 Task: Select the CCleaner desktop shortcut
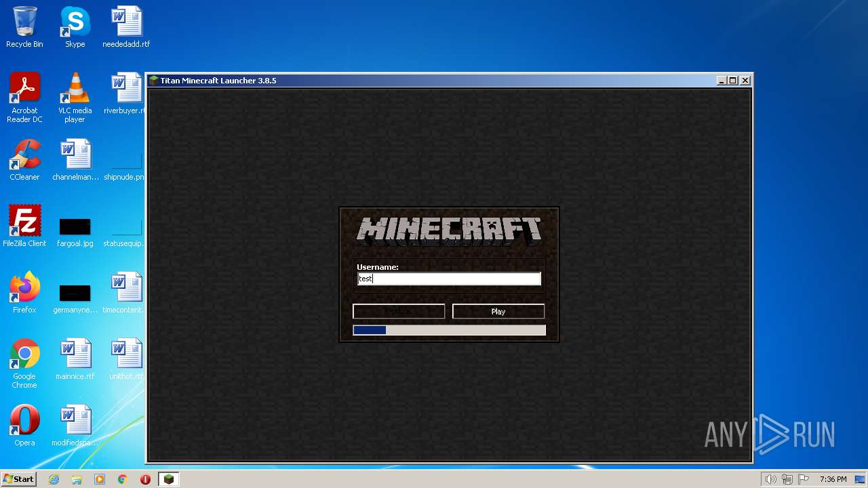(x=24, y=160)
